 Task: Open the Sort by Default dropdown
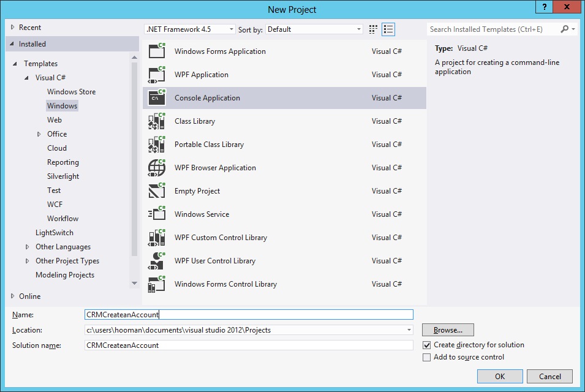tap(314, 29)
